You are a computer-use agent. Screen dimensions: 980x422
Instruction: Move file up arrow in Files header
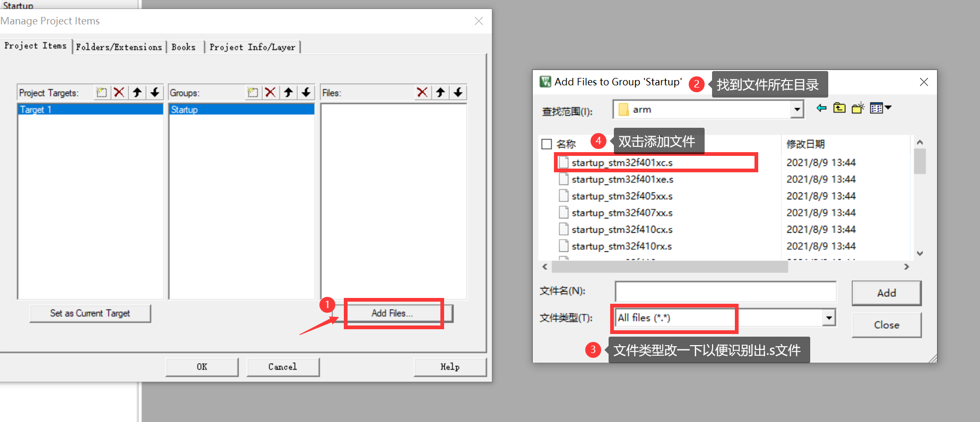pyautogui.click(x=440, y=93)
